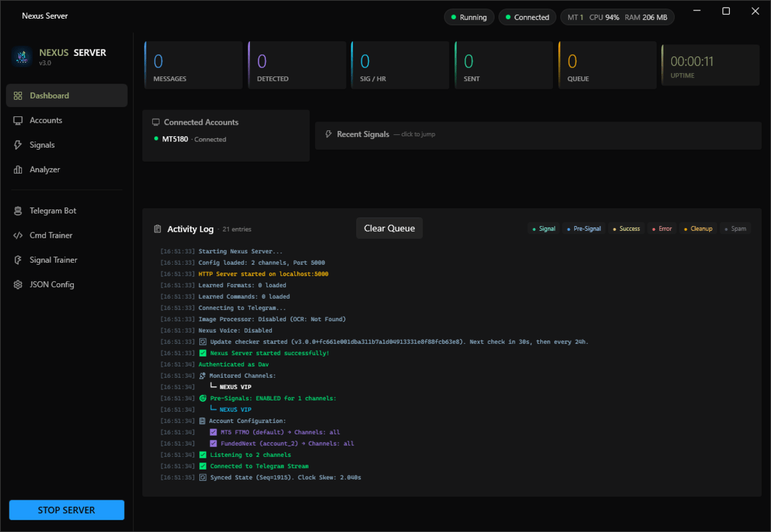This screenshot has height=532, width=771.
Task: Click the v3.0 version label under the logo
Action: coord(44,63)
